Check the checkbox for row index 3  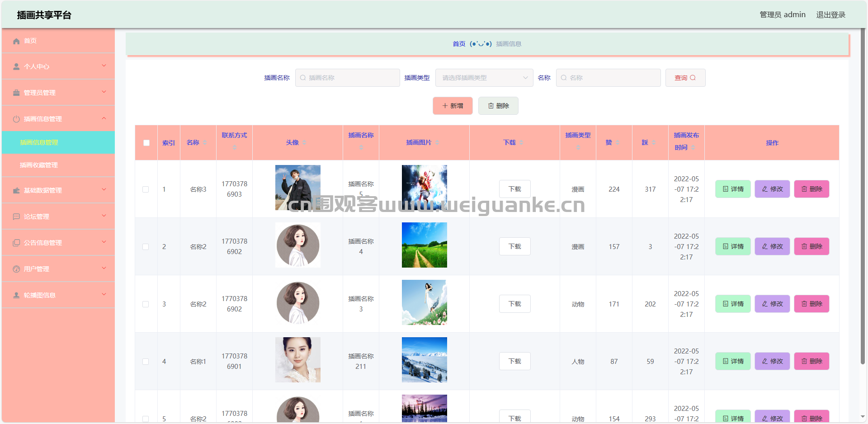pyautogui.click(x=146, y=304)
